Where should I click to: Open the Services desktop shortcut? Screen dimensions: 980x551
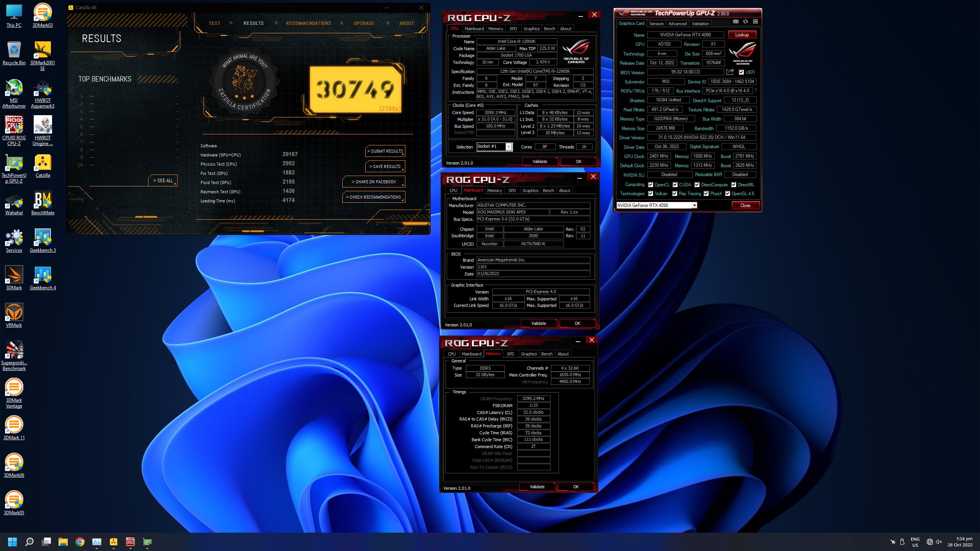click(14, 241)
